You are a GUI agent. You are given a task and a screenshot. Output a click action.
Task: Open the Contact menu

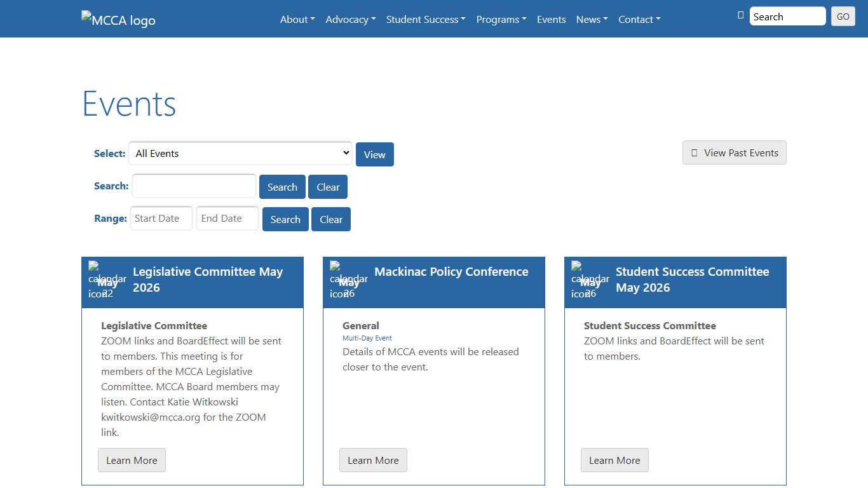click(639, 19)
